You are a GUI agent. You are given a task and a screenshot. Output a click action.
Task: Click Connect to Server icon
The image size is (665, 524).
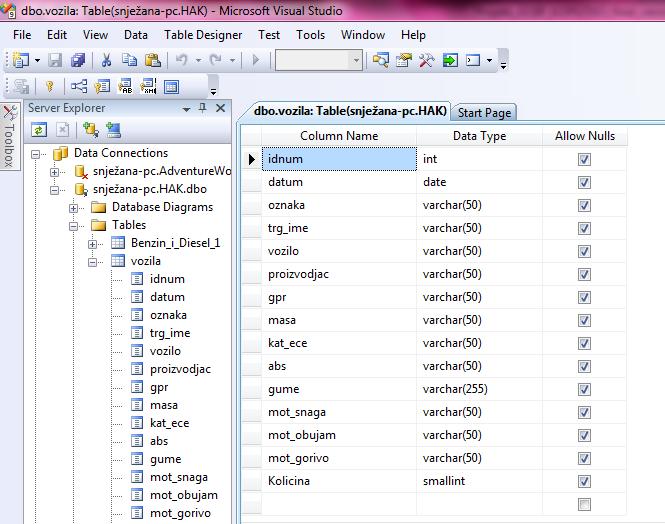point(114,130)
